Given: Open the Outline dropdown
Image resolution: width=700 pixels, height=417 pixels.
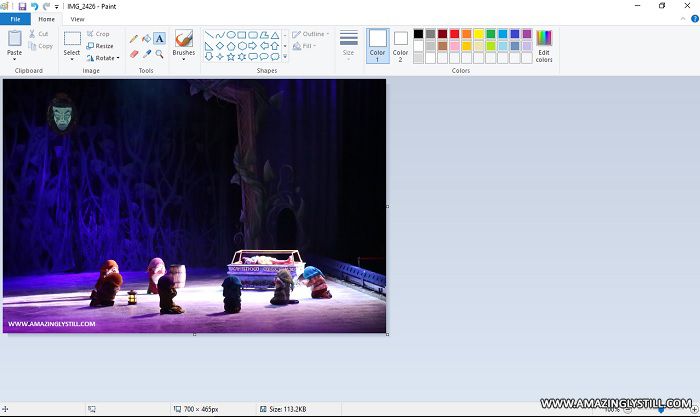Looking at the screenshot, I should (x=311, y=34).
